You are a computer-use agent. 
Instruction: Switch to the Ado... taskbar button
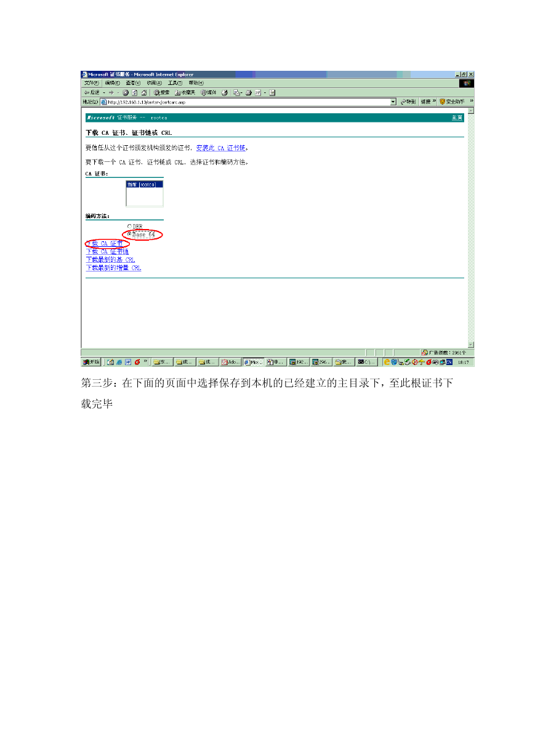230,362
